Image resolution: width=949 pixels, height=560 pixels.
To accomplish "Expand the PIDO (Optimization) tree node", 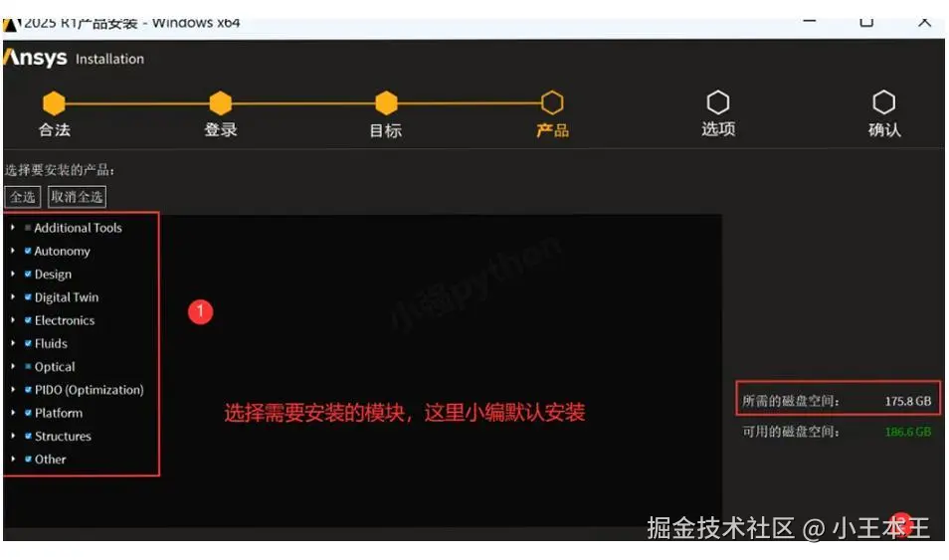I will click(x=13, y=389).
